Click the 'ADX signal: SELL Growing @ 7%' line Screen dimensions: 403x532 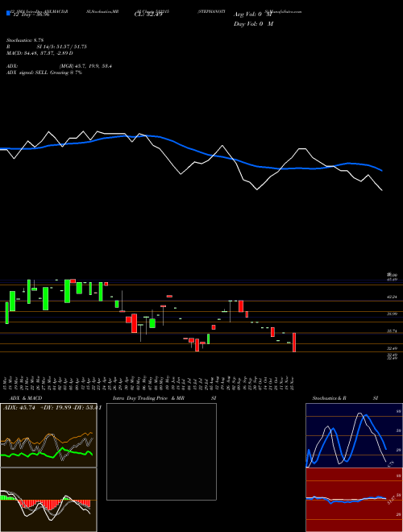click(44, 73)
